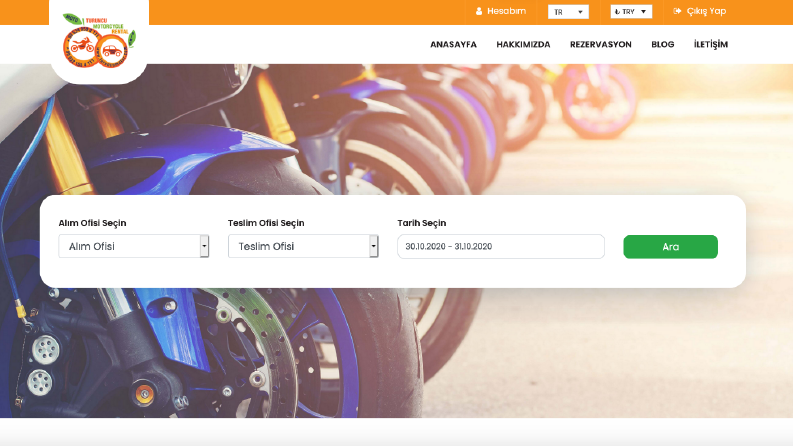The height and width of the screenshot is (446, 793).
Task: Expand the Teslim Ofisi dropdown
Action: click(303, 246)
